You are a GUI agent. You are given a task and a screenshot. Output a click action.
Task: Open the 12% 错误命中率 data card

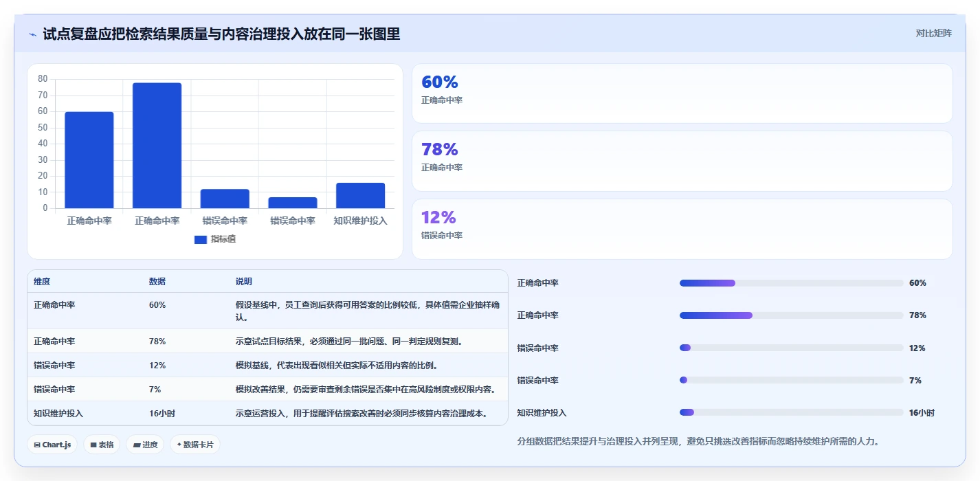tap(682, 229)
